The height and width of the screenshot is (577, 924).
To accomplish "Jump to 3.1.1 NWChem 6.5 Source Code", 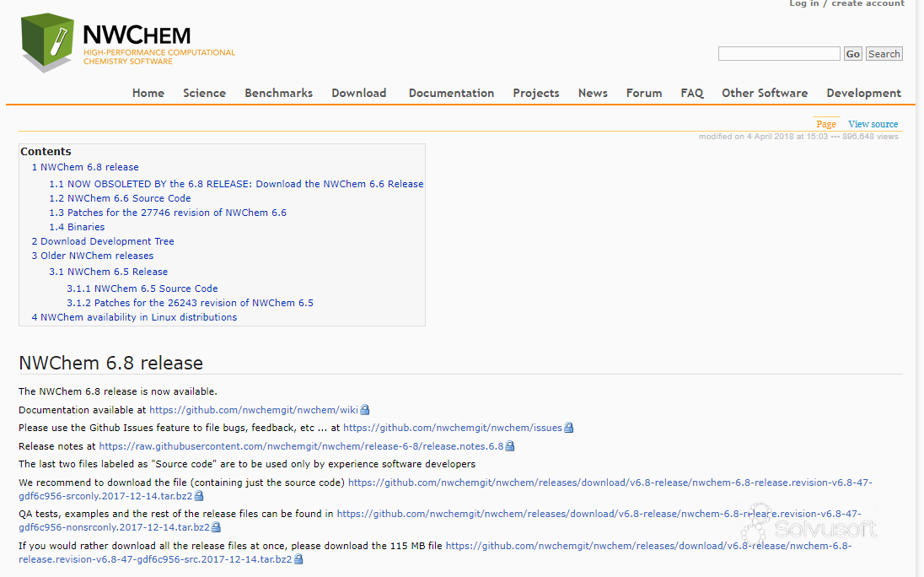I will pyautogui.click(x=142, y=288).
